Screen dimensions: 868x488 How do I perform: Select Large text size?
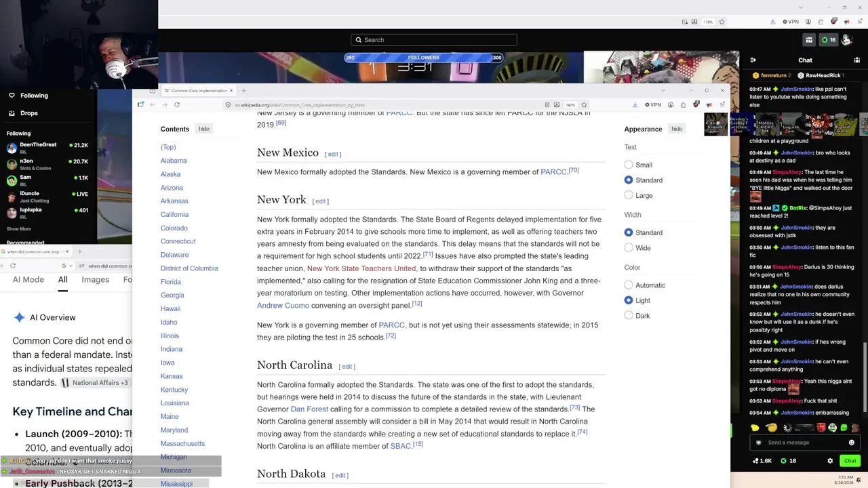629,195
